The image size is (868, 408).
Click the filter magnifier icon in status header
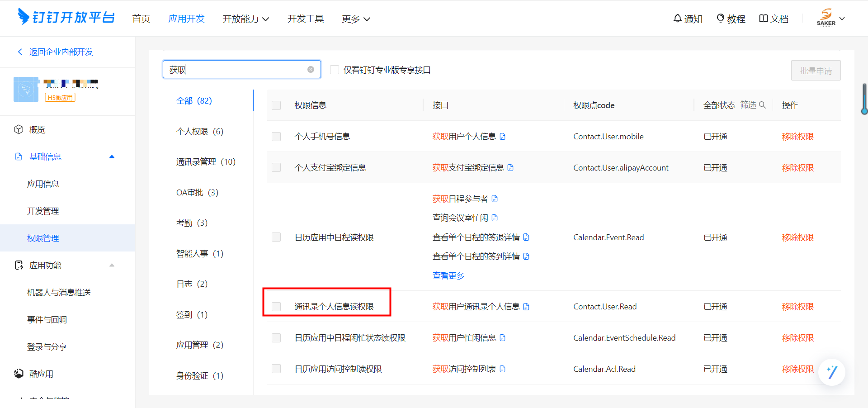(x=762, y=105)
